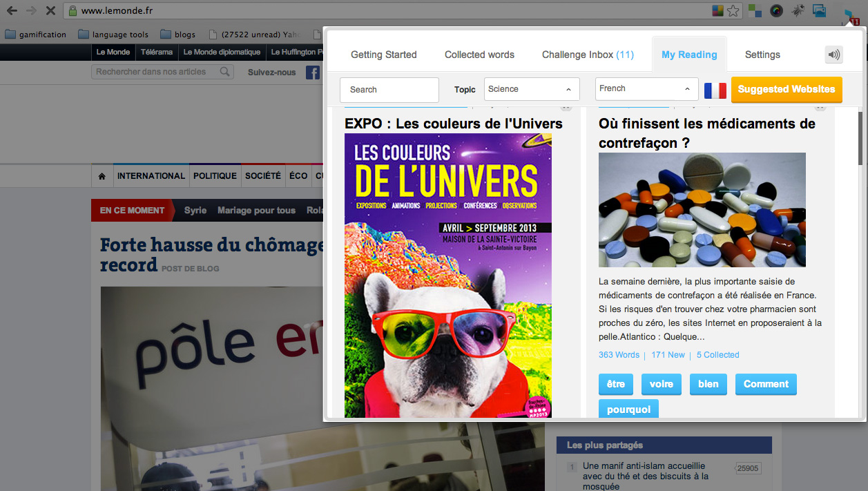This screenshot has width=868, height=491.
Task: Open the language tools bookmarks folder
Action: [x=113, y=35]
